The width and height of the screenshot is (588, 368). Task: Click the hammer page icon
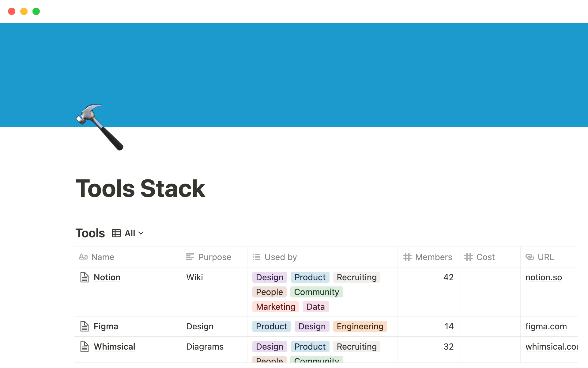point(100,127)
